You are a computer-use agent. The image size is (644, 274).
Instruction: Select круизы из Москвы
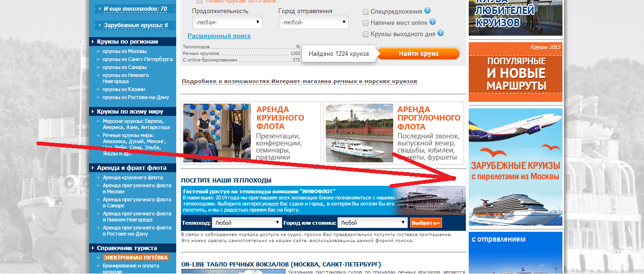125,51
